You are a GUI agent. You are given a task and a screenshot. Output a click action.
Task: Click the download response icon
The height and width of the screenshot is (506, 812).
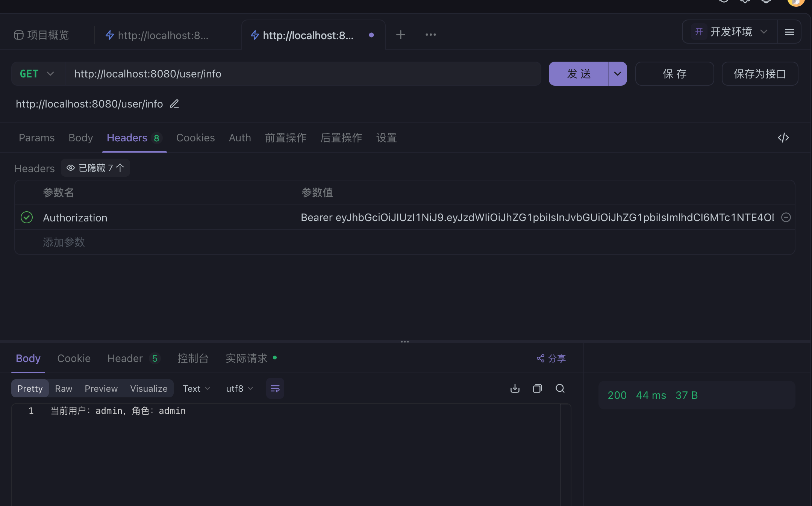coord(515,388)
